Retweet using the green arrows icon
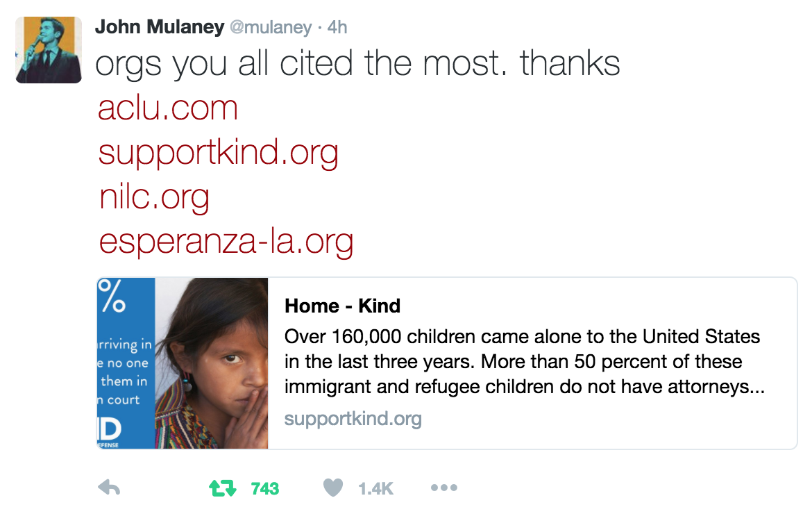 point(222,488)
